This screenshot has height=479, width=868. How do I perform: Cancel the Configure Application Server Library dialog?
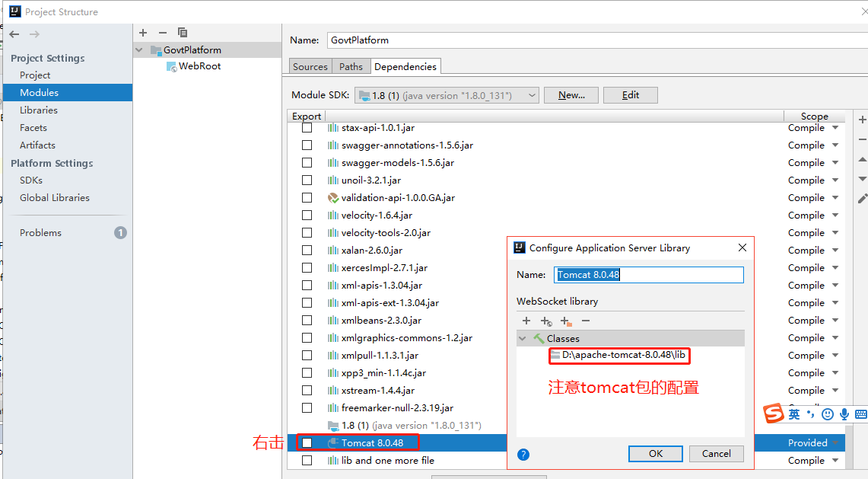click(x=717, y=454)
